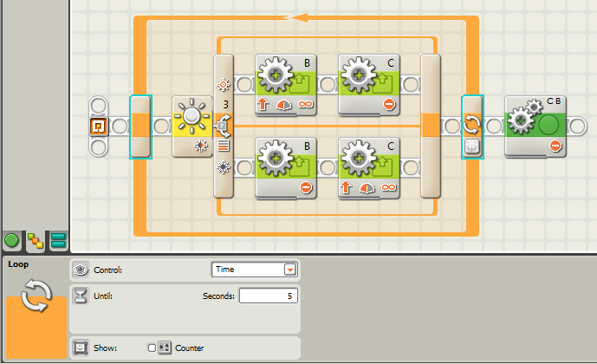Click the hourglass Until icon
This screenshot has width=597, height=364.
[81, 296]
